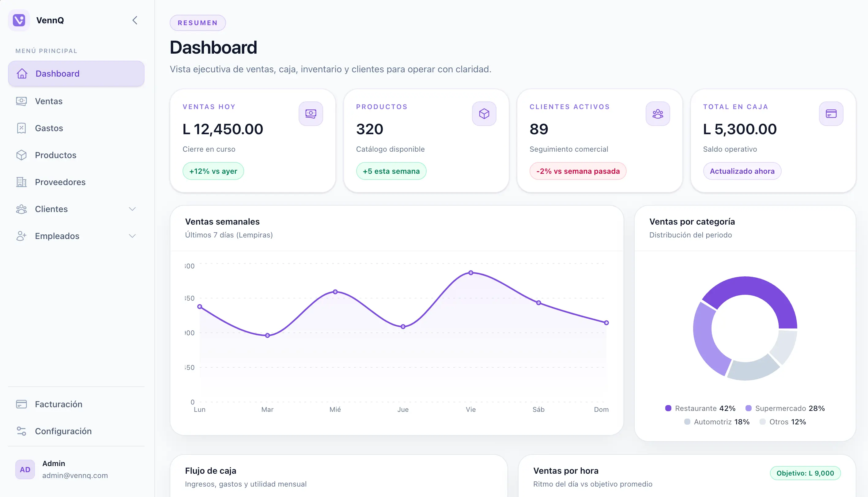
Task: Open the Facturación menu item
Action: 59,404
